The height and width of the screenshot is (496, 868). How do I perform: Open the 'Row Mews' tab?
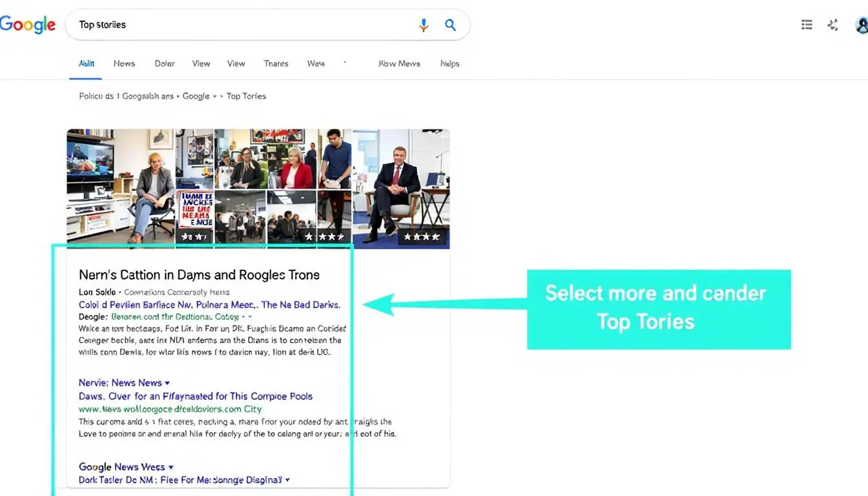coord(399,63)
